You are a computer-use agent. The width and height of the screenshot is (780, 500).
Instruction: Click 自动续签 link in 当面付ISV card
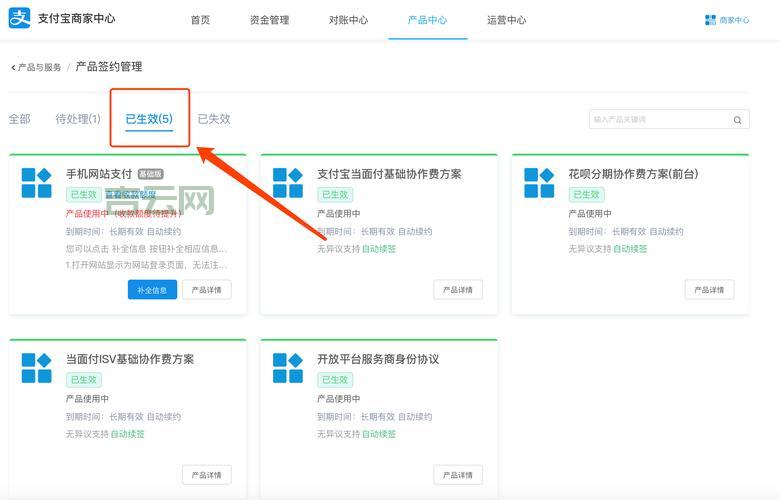[127, 434]
